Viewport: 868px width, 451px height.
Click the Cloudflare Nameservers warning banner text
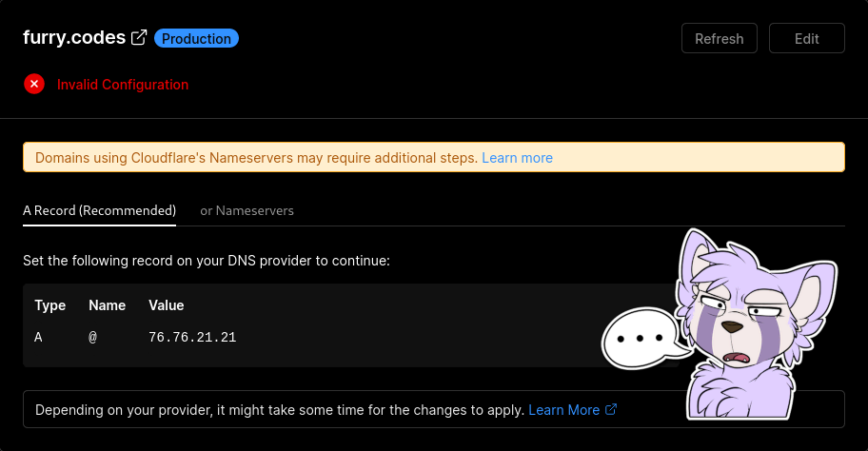click(256, 158)
